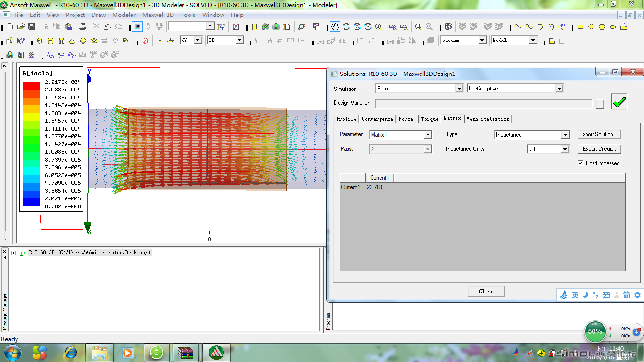This screenshot has height=362, width=644.
Task: Click Close in the Solutions dialog
Action: [486, 291]
